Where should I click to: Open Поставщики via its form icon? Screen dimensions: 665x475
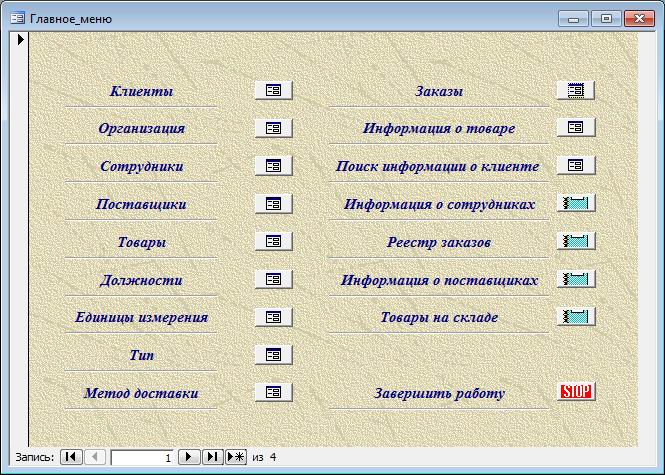point(273,204)
